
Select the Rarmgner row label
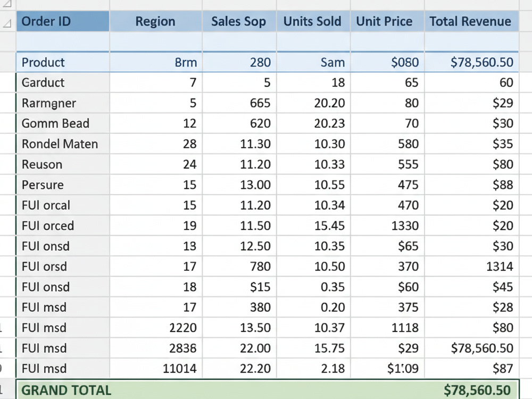click(x=63, y=103)
